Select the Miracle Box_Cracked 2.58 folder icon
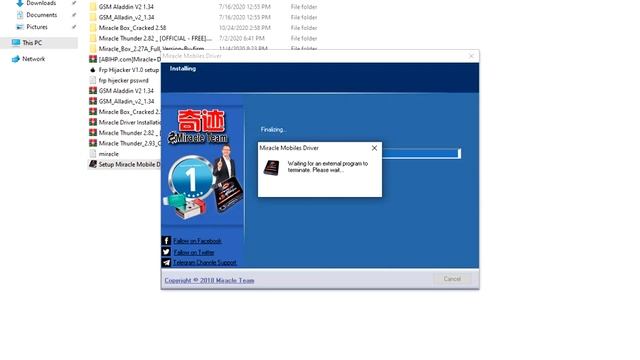640x360 pixels. [93, 28]
